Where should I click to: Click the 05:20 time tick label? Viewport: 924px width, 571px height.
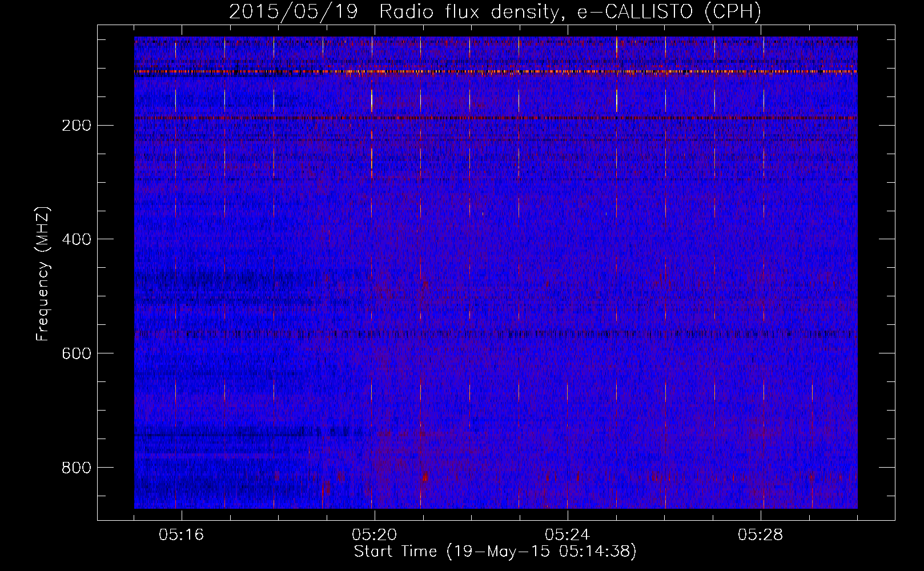[x=375, y=535]
